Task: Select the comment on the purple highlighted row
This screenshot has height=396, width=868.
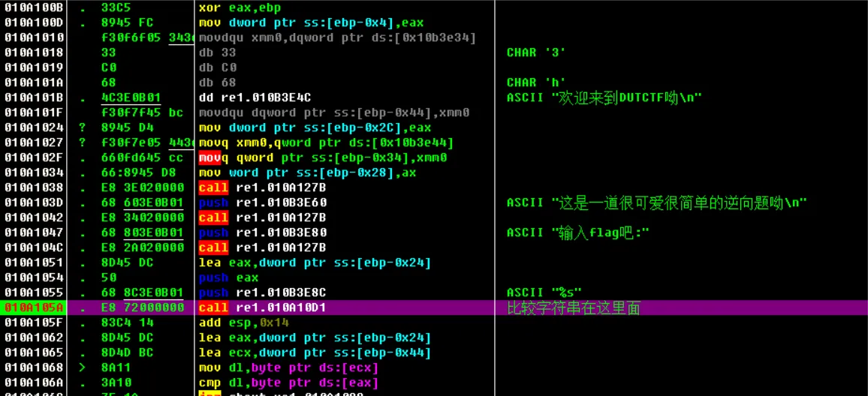Action: pyautogui.click(x=574, y=308)
